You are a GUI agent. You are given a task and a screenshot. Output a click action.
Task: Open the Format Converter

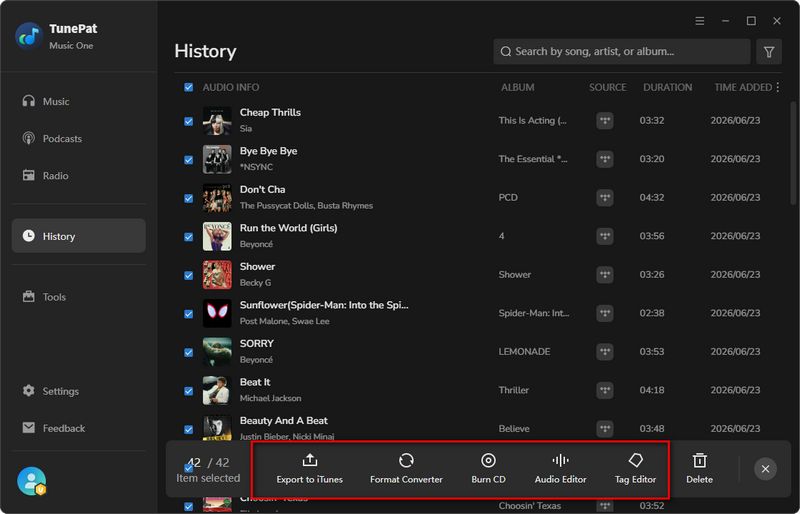pyautogui.click(x=406, y=469)
